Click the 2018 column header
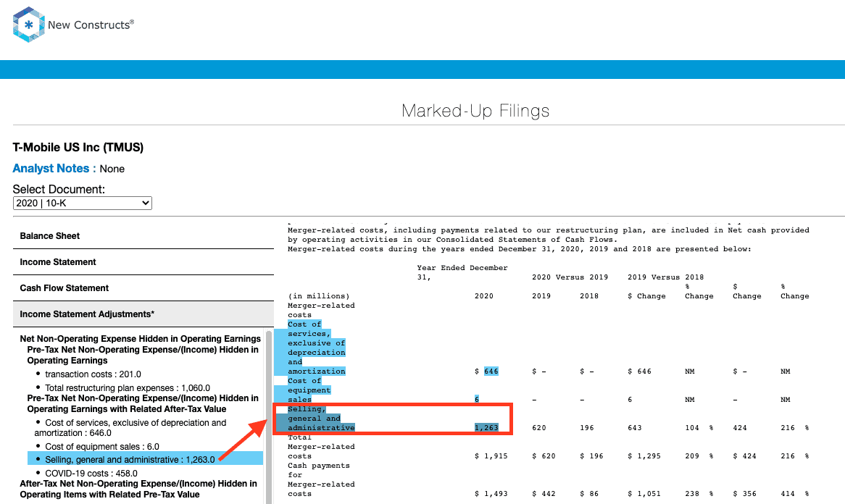Image resolution: width=845 pixels, height=504 pixels. click(x=589, y=296)
